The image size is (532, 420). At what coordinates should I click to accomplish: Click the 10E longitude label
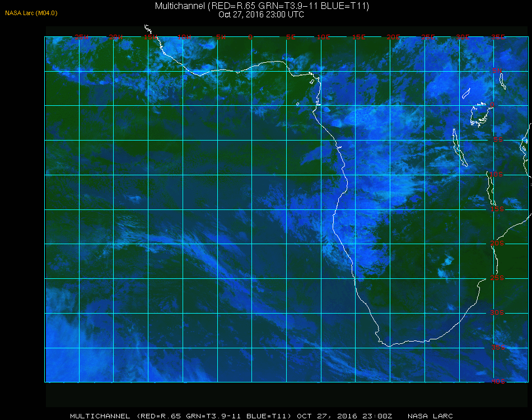pos(323,37)
